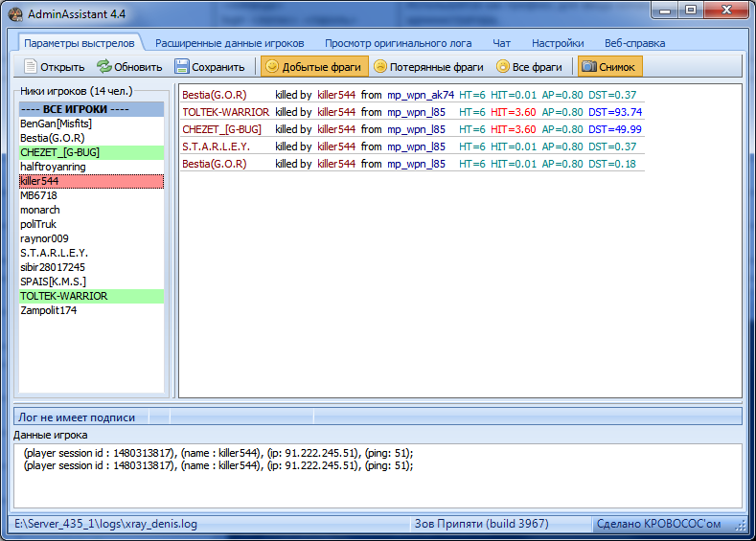Select killer544 in nickname list

click(x=91, y=181)
